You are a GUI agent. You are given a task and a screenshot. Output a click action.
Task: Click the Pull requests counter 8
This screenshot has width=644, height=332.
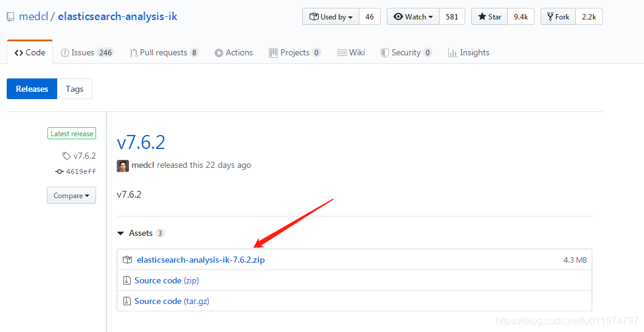point(194,52)
